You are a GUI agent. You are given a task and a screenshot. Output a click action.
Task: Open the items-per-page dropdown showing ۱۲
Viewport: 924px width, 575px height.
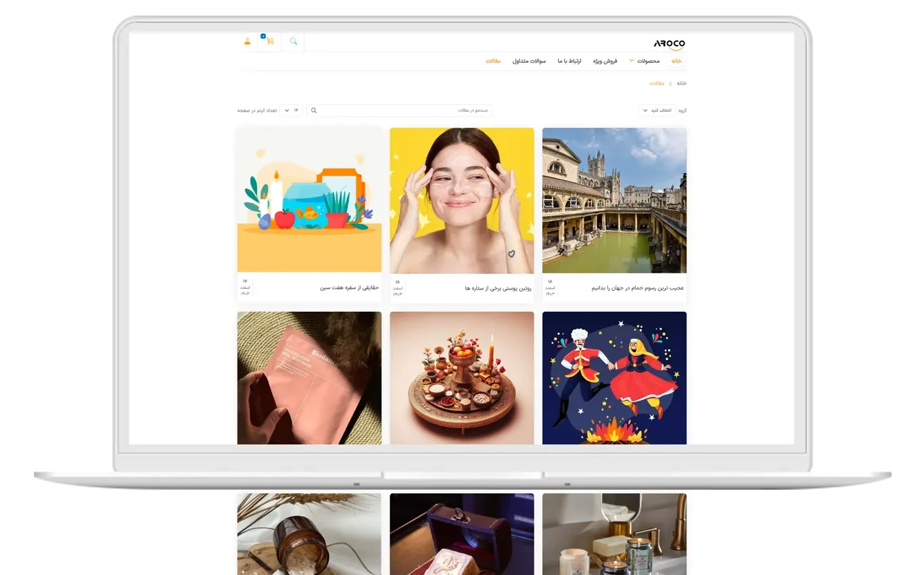point(292,110)
